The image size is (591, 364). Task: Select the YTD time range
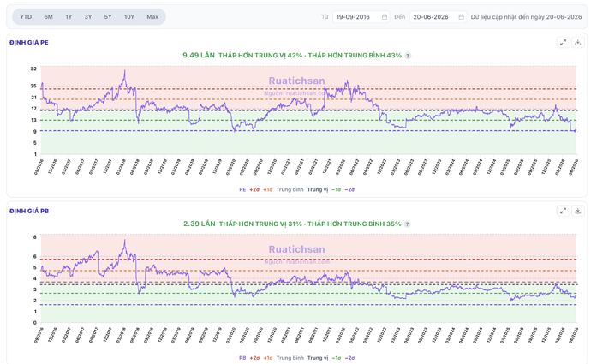(26, 17)
